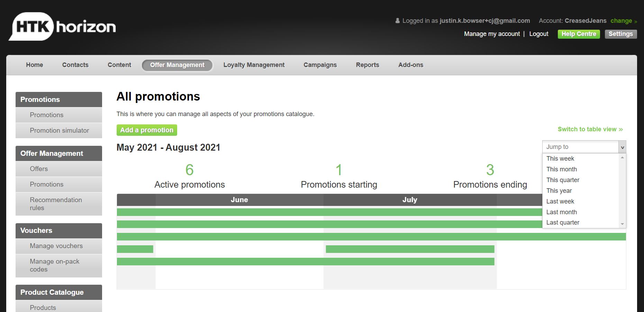Open the Jump to dropdown arrow
This screenshot has width=644, height=312.
[622, 147]
